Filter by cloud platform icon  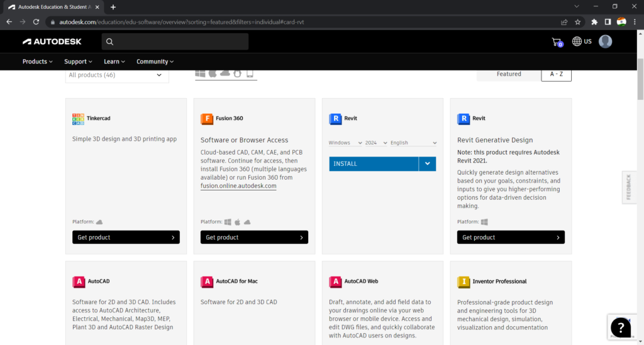225,73
